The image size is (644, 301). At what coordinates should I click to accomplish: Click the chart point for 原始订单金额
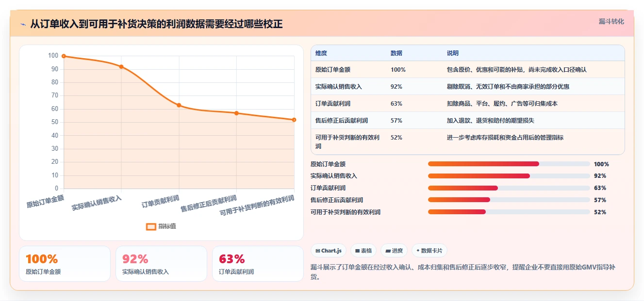[x=64, y=56]
